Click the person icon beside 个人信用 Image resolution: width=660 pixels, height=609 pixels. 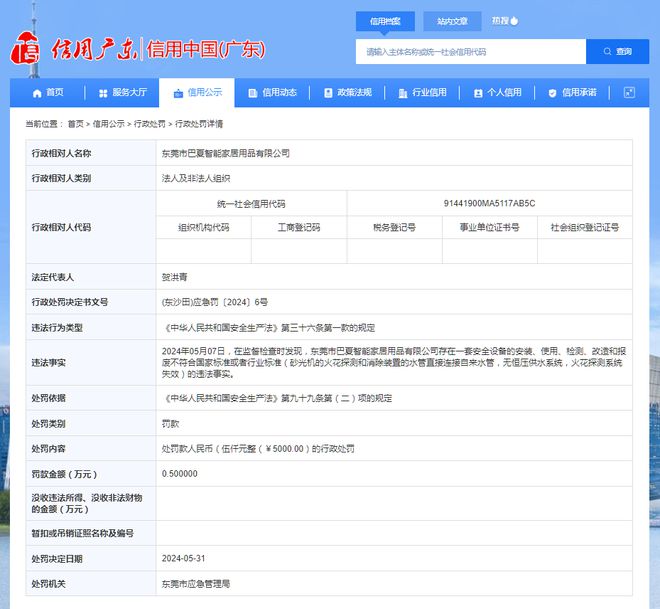click(x=478, y=93)
